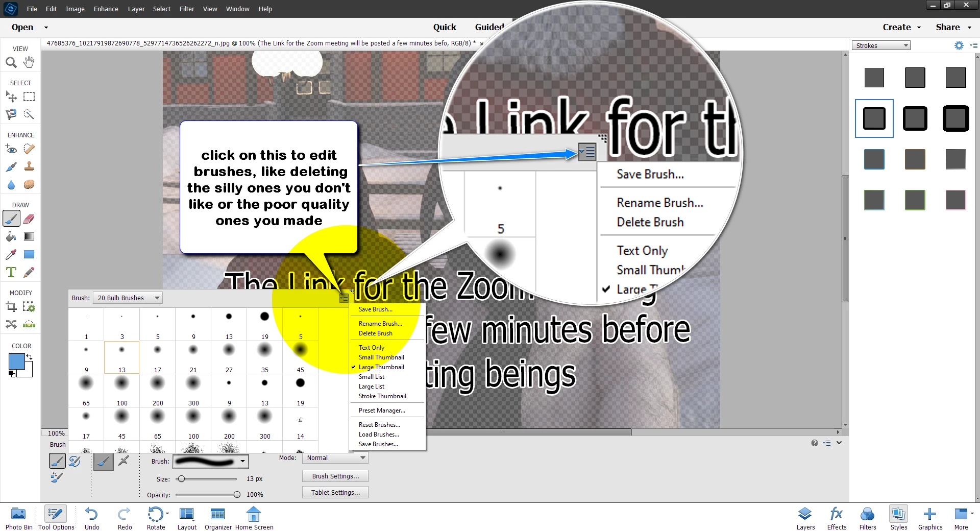Open the Rotate options arrow
The image size is (980, 531).
pyautogui.click(x=167, y=513)
